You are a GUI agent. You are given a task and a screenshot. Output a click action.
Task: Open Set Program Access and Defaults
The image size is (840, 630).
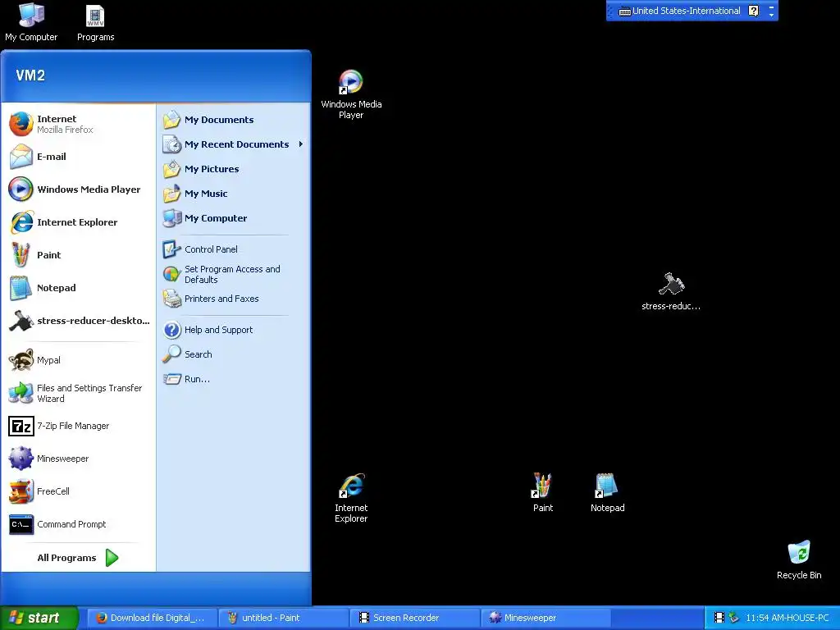(233, 274)
